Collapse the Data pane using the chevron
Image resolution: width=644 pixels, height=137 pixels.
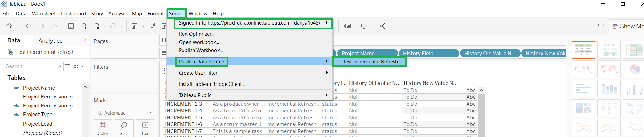point(85,40)
